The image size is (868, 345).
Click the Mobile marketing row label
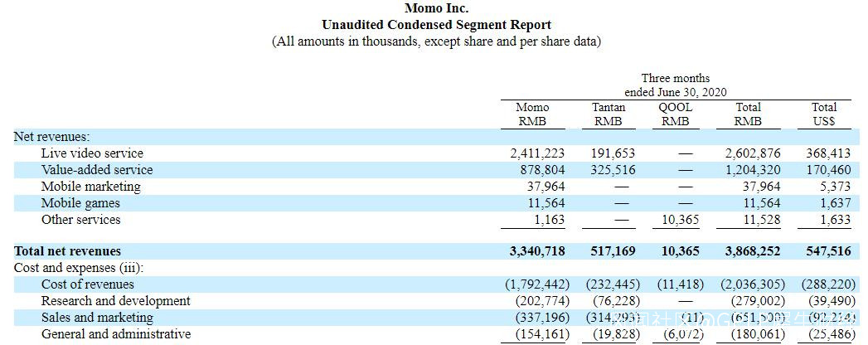pos(91,187)
